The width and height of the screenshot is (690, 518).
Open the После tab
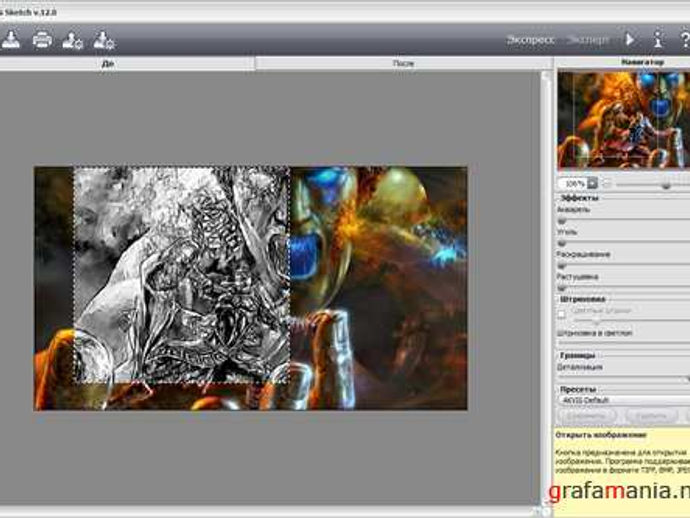pos(404,63)
